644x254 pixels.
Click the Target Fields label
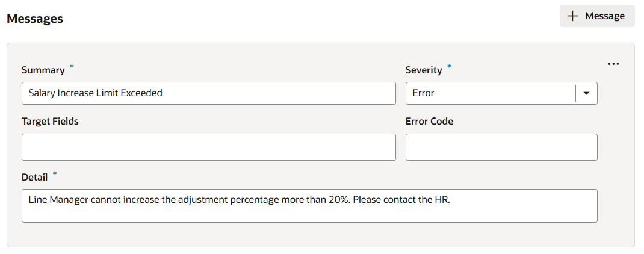click(50, 121)
